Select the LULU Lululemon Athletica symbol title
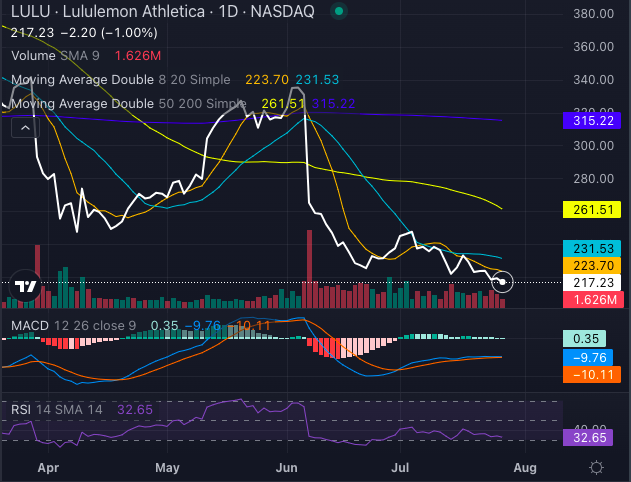The width and height of the screenshot is (631, 482). (x=163, y=11)
